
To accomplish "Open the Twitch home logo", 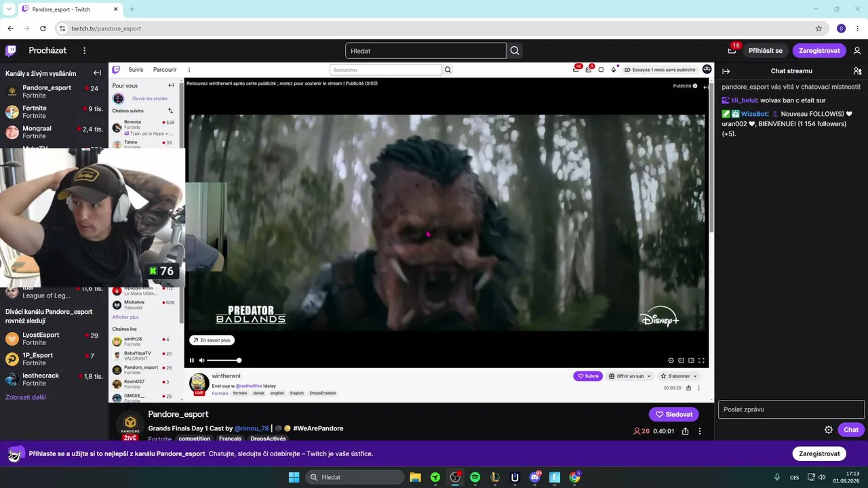I will (x=11, y=51).
